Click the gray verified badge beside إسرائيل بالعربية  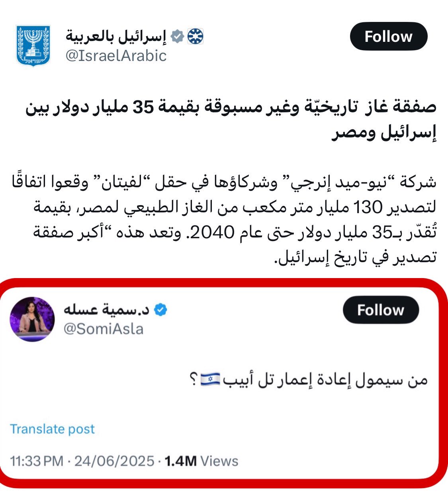pyautogui.click(x=177, y=37)
